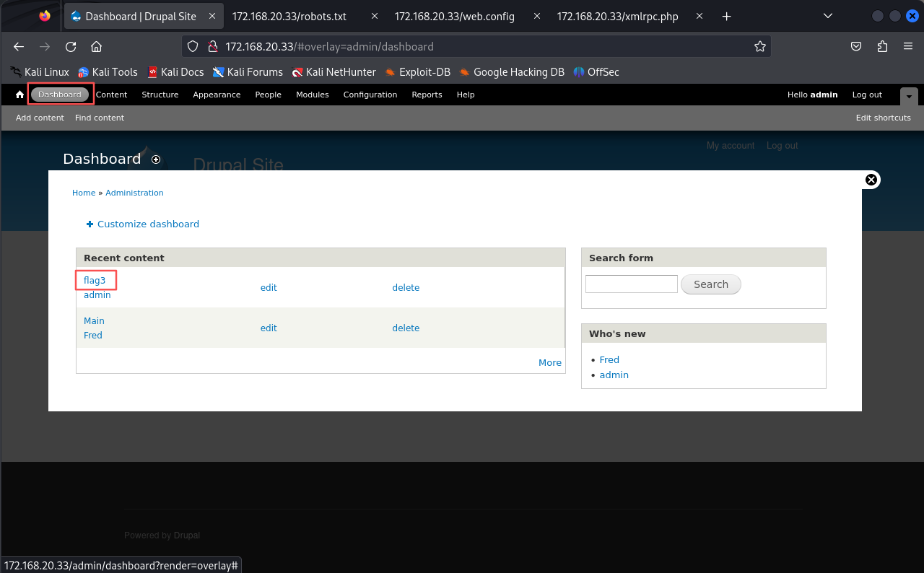Screen dimensions: 924x573
Task: Edit the Main content row
Action: (269, 328)
